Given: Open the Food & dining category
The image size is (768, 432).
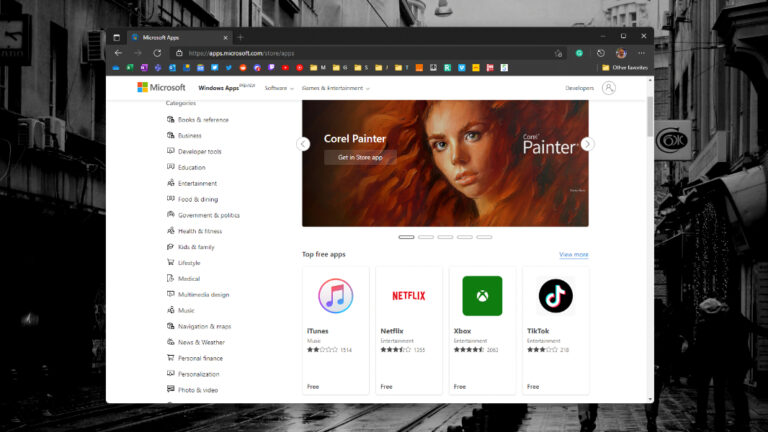Looking at the screenshot, I should (x=192, y=199).
